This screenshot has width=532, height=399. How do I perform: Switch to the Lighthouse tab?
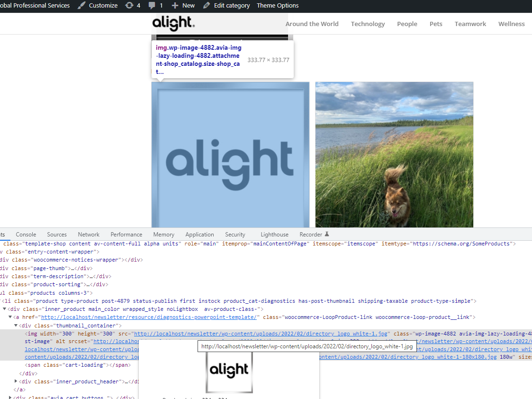274,234
